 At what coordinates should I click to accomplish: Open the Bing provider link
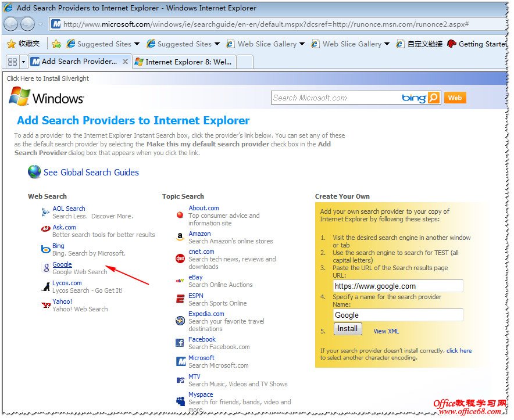(x=58, y=246)
